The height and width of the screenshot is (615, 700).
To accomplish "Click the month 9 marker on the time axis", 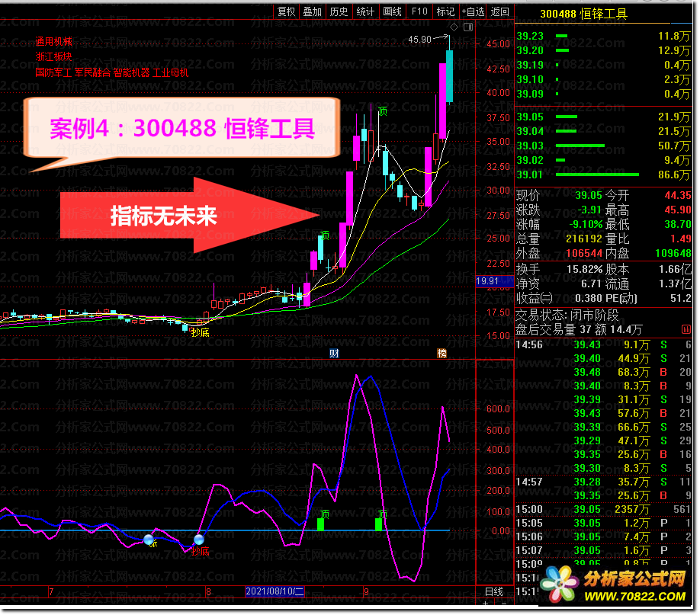I will click(x=366, y=592).
